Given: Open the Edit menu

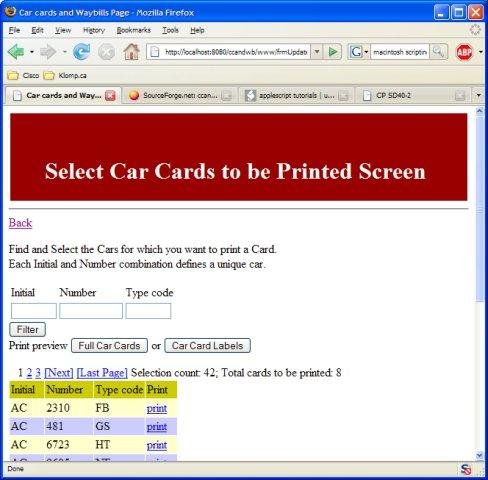Looking at the screenshot, I should click(x=37, y=30).
